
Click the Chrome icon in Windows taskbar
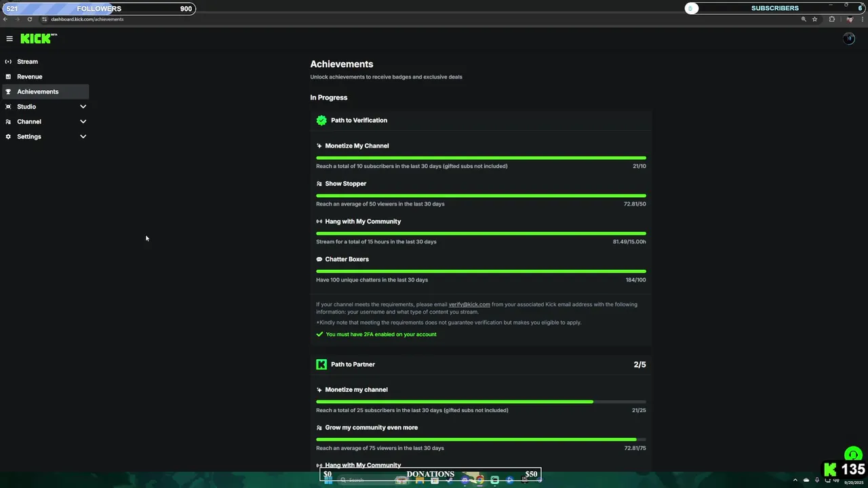click(479, 480)
